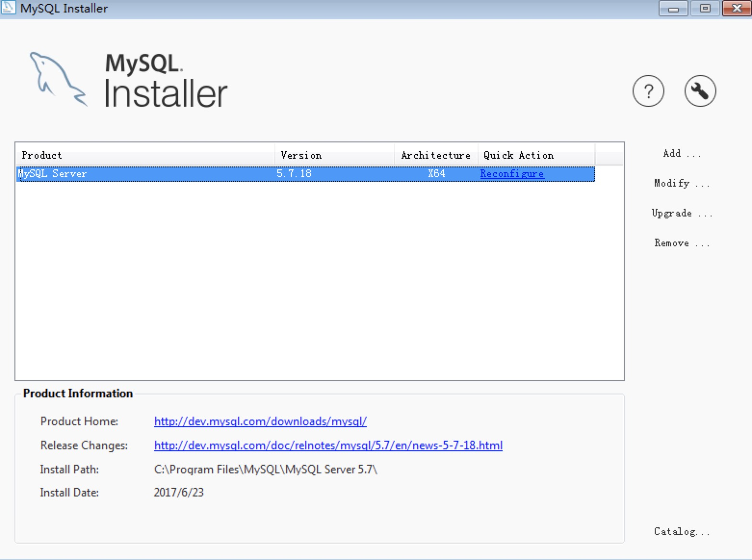The image size is (752, 560).
Task: Click the install date 2017/6/23
Action: 179,493
